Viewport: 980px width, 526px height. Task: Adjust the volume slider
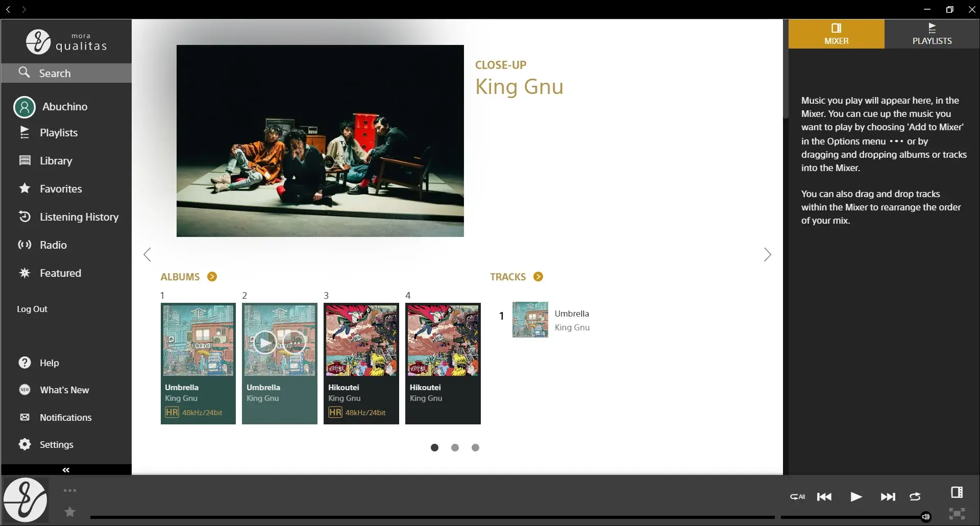point(856,517)
